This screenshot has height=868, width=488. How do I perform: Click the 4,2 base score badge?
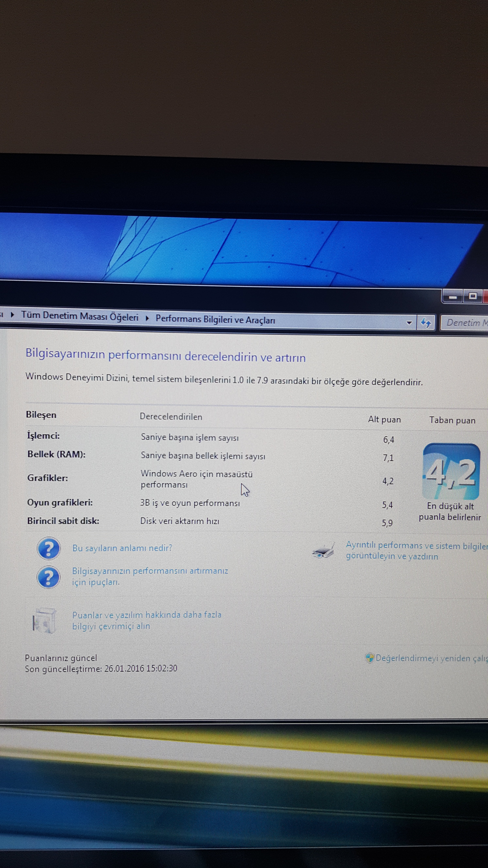click(x=451, y=471)
